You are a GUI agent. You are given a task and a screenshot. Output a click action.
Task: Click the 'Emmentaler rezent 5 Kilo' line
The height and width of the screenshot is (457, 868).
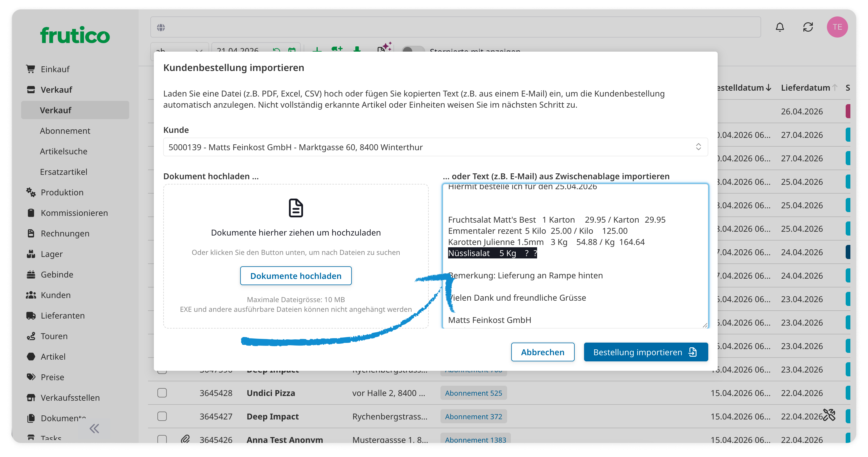[x=538, y=231]
